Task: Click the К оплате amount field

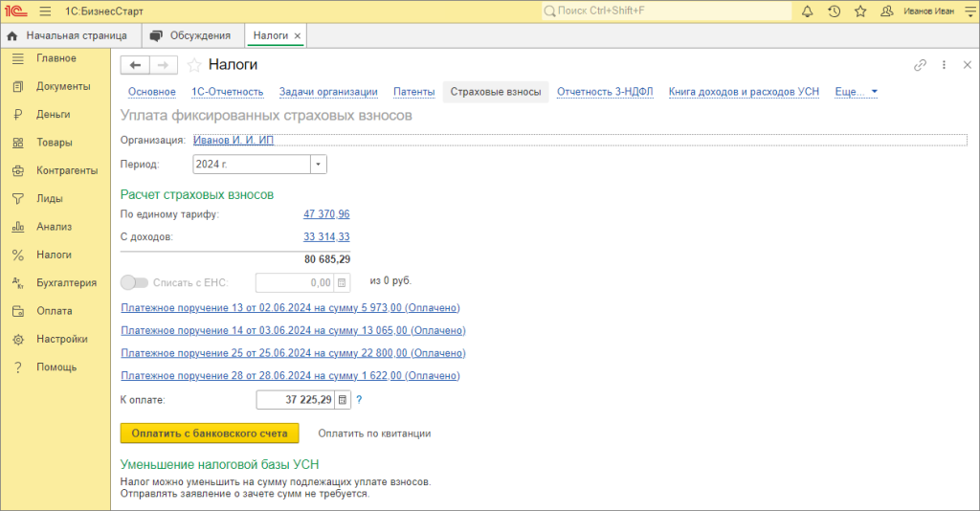Action: 296,400
